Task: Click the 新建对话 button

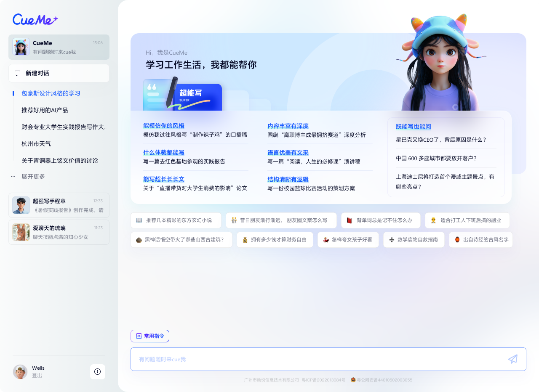Action: pos(59,73)
